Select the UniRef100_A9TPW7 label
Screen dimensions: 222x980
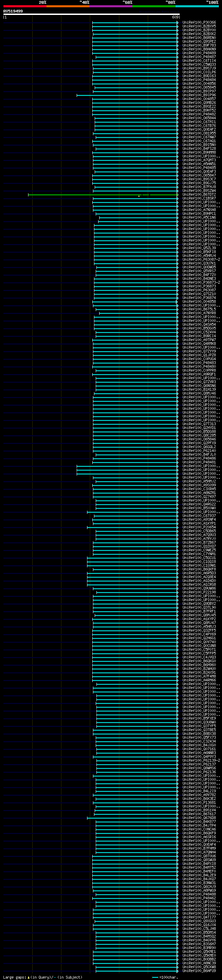click(199, 340)
